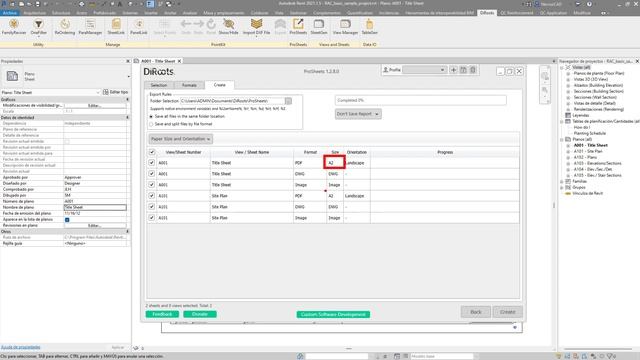The image size is (640, 360).
Task: Click the Completed 0% progress bar
Action: [x=420, y=100]
